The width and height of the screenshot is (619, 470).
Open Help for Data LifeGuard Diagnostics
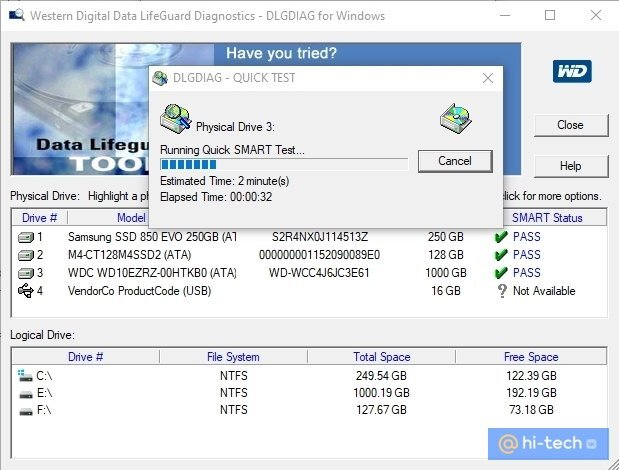pos(571,166)
